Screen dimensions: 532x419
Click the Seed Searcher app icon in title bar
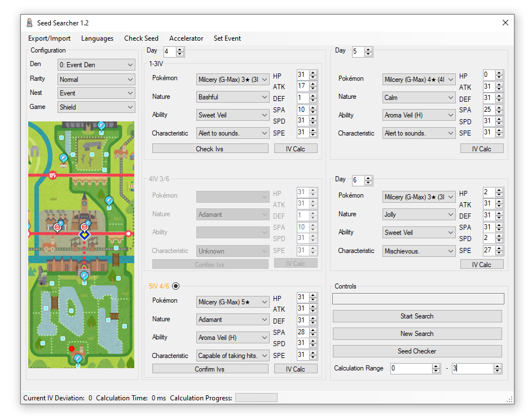pyautogui.click(x=29, y=23)
